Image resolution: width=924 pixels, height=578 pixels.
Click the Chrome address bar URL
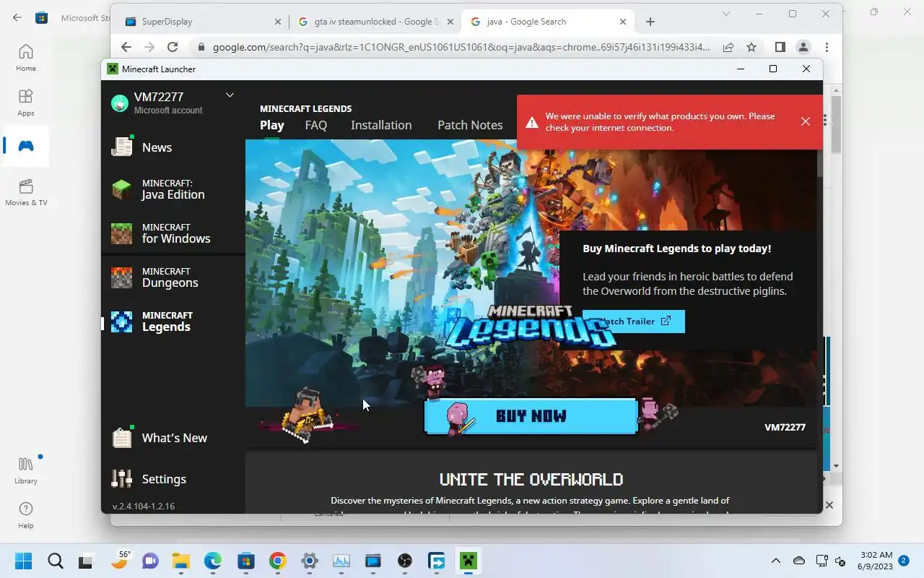461,47
